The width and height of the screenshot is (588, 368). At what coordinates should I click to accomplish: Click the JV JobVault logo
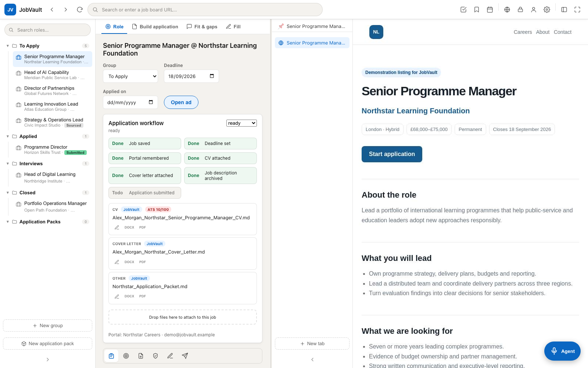(x=10, y=10)
